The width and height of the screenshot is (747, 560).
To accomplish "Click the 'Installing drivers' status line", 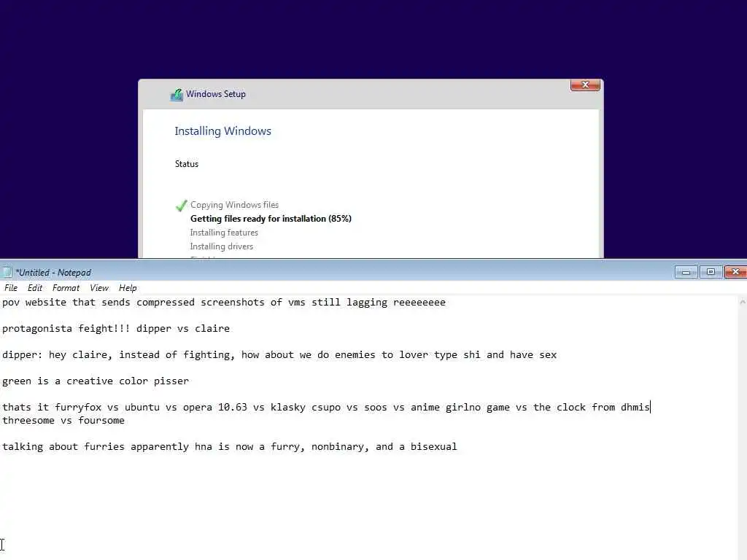I will click(x=222, y=246).
